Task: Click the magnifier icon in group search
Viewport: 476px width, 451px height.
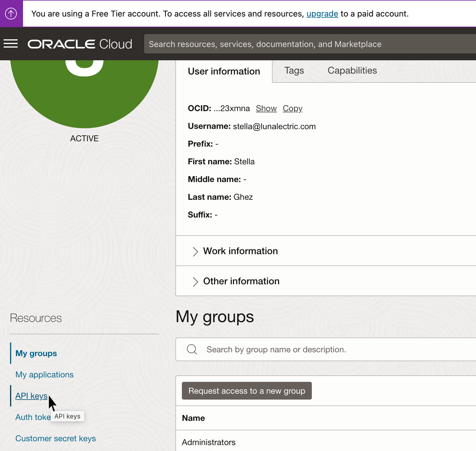Action: [x=192, y=349]
